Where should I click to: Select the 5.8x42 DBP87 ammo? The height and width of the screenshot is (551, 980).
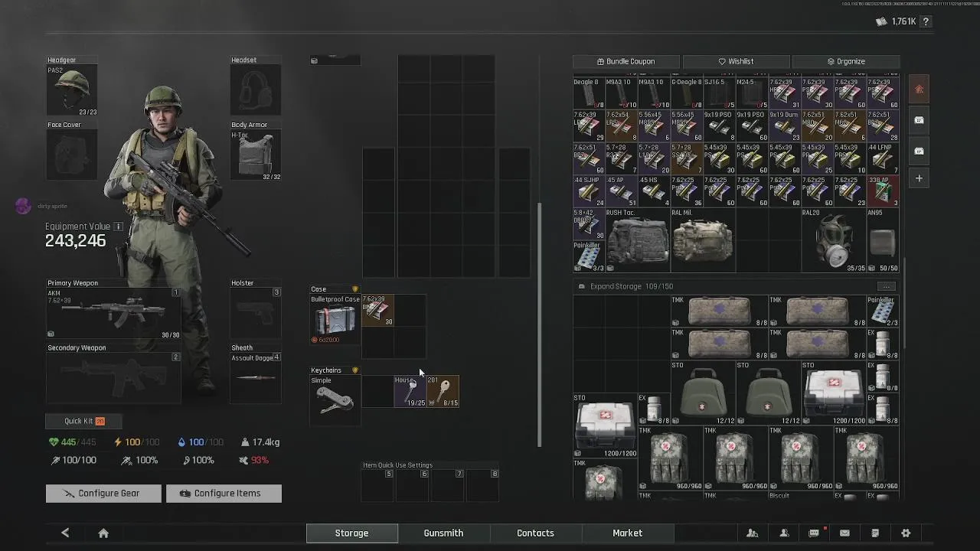(589, 224)
